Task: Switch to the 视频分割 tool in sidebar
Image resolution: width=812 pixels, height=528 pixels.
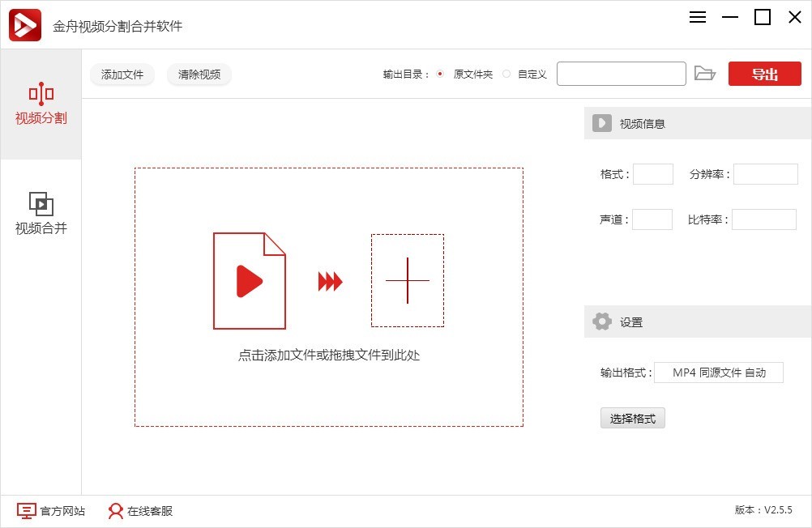Action: pyautogui.click(x=41, y=106)
